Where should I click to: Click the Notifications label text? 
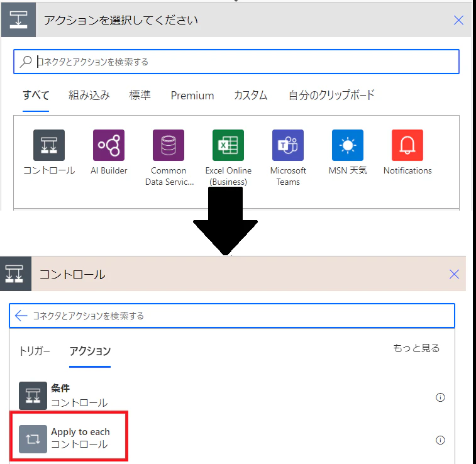click(x=407, y=170)
